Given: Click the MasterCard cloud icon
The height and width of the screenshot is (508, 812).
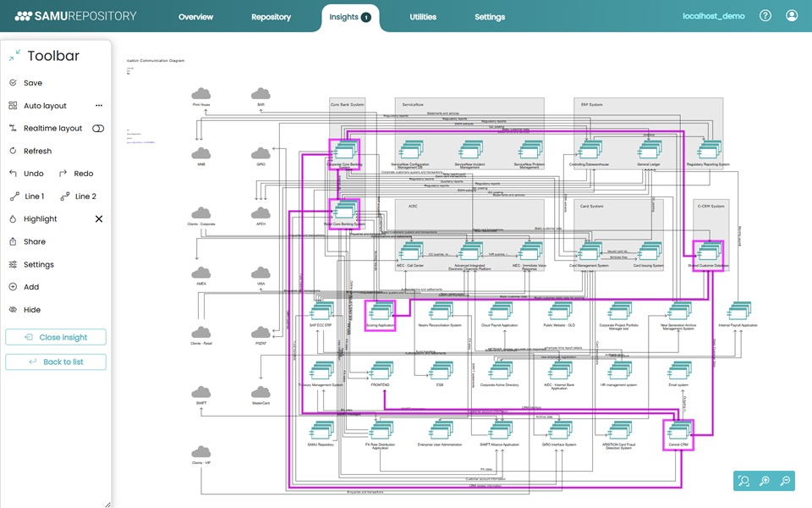Looking at the screenshot, I should (x=261, y=392).
